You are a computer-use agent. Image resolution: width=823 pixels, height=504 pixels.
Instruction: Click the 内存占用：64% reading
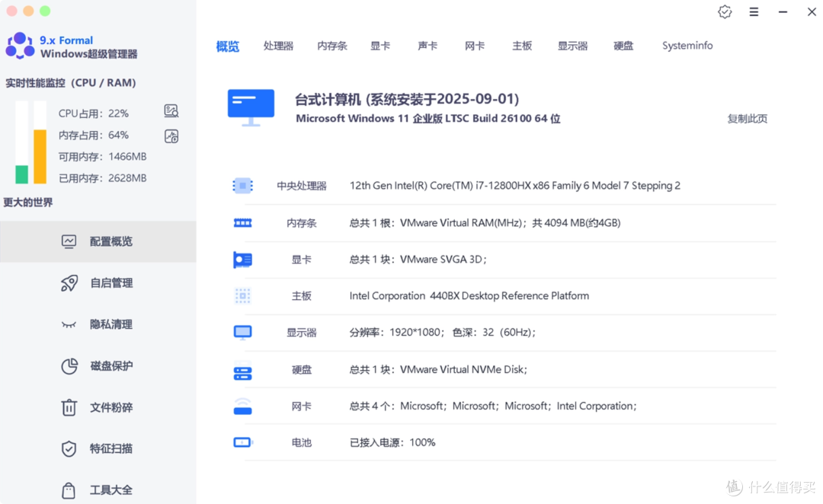pos(94,136)
